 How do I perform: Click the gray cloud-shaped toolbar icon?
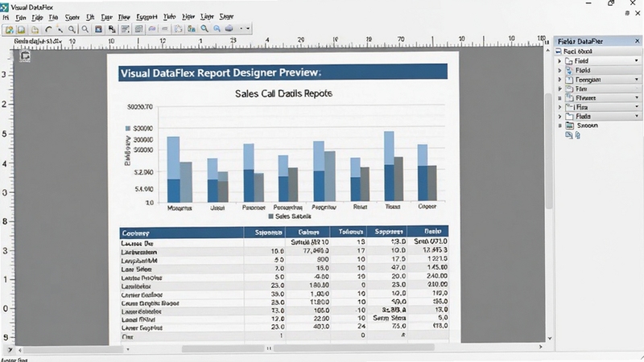point(229,29)
